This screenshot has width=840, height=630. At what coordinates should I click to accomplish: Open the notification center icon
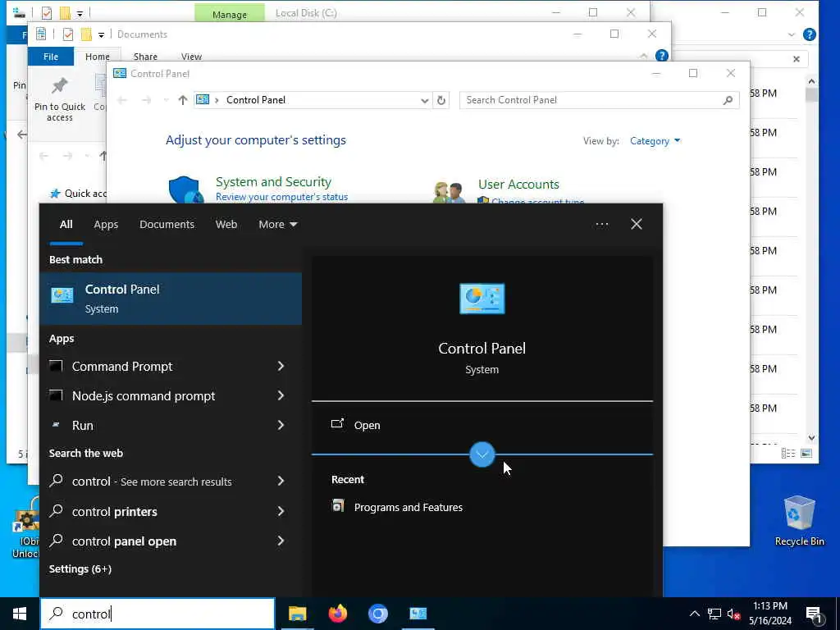pyautogui.click(x=813, y=614)
